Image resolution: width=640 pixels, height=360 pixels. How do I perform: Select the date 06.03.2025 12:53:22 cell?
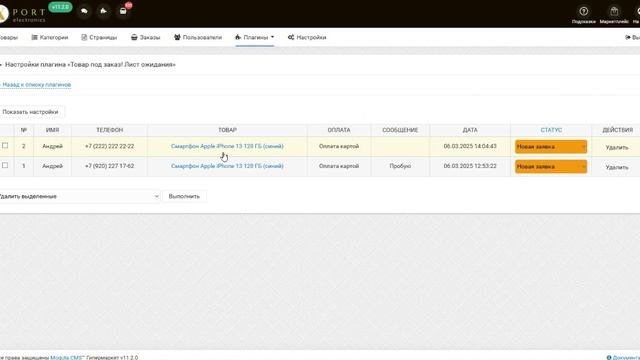(470, 166)
